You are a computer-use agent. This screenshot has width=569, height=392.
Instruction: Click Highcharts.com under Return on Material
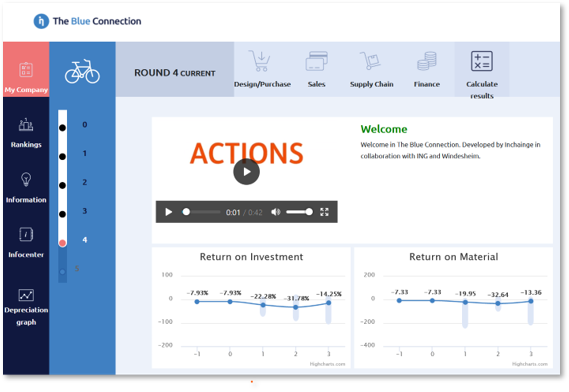point(530,364)
